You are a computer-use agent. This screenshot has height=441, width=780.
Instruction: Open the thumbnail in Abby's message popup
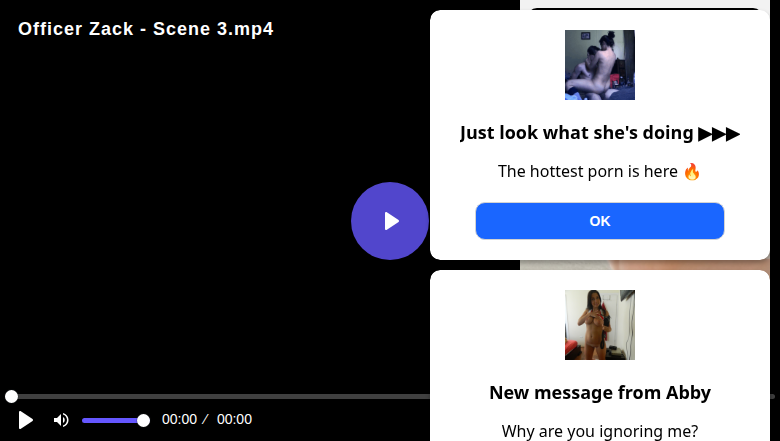600,325
